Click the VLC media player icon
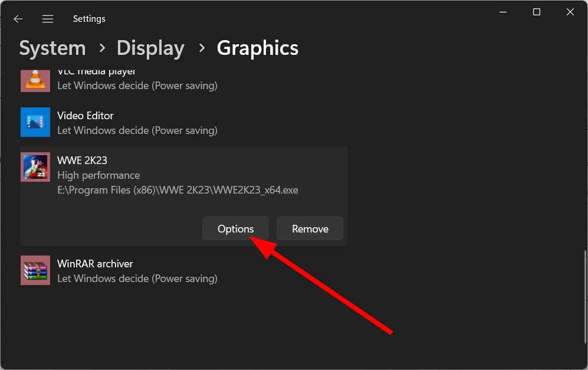 35,80
